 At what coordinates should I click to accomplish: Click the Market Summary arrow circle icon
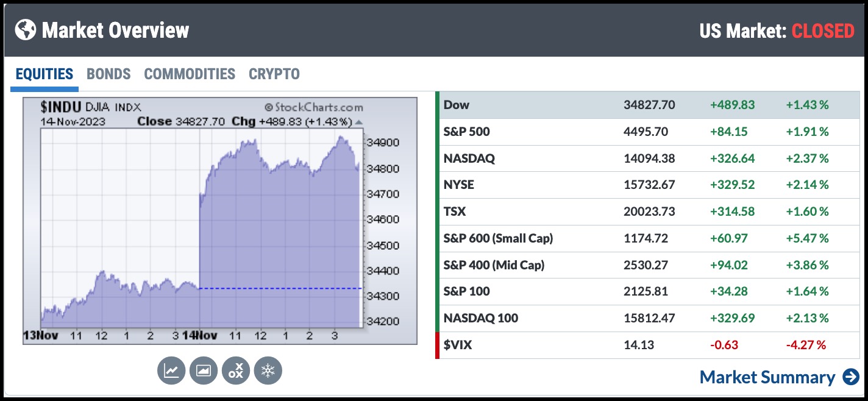851,377
